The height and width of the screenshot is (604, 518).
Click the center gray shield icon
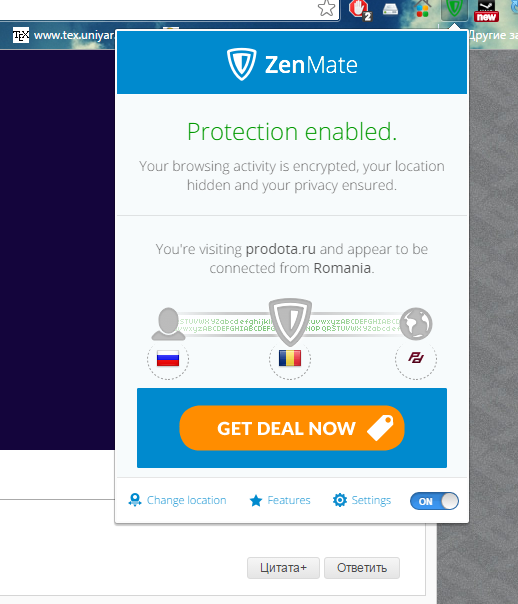tap(290, 322)
